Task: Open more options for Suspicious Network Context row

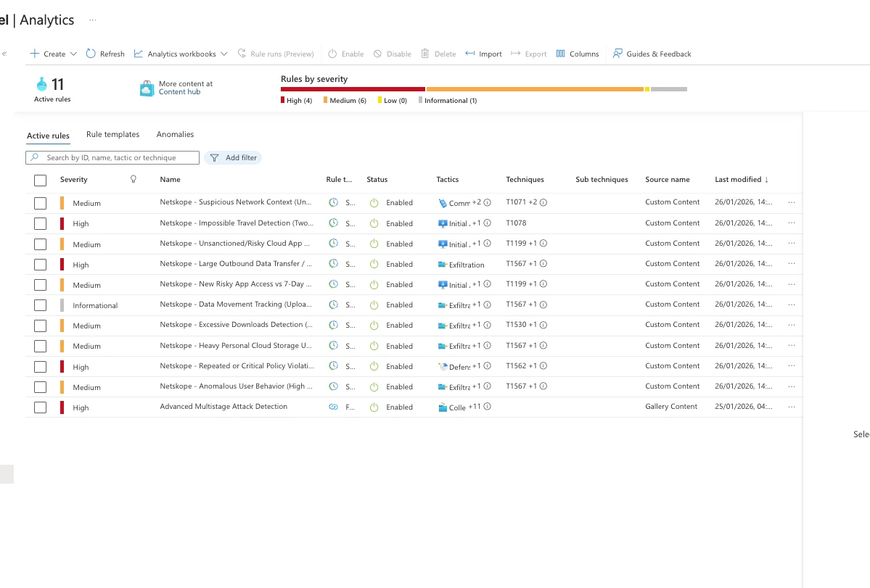Action: click(x=792, y=202)
